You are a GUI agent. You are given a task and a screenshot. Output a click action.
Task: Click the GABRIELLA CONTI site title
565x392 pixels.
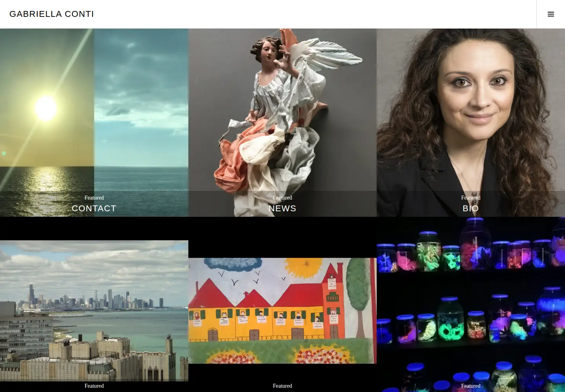click(x=52, y=14)
